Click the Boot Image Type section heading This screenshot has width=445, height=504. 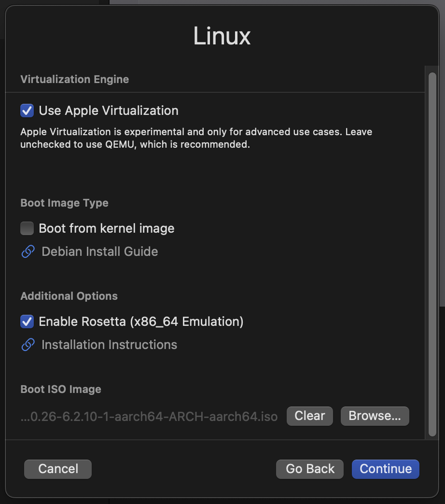(64, 203)
